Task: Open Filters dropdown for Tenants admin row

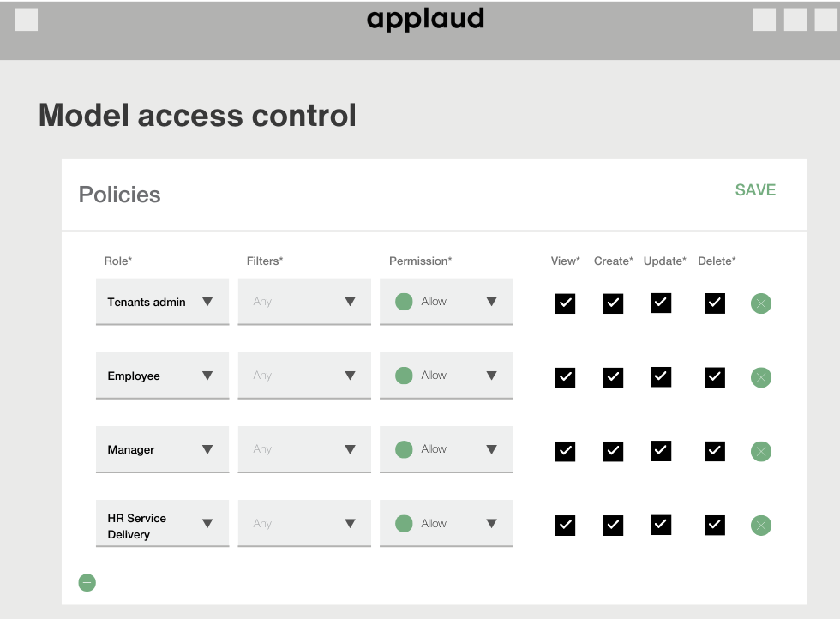Action: click(304, 302)
